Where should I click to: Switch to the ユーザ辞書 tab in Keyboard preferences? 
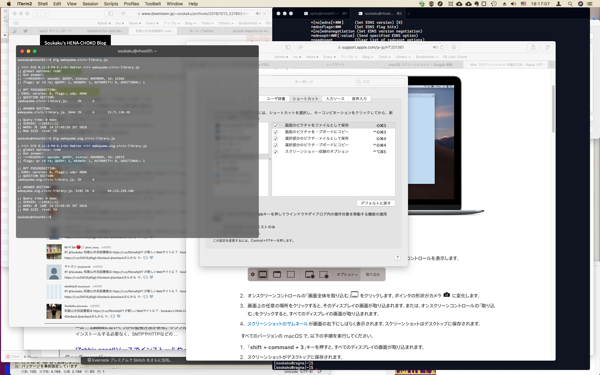click(276, 99)
